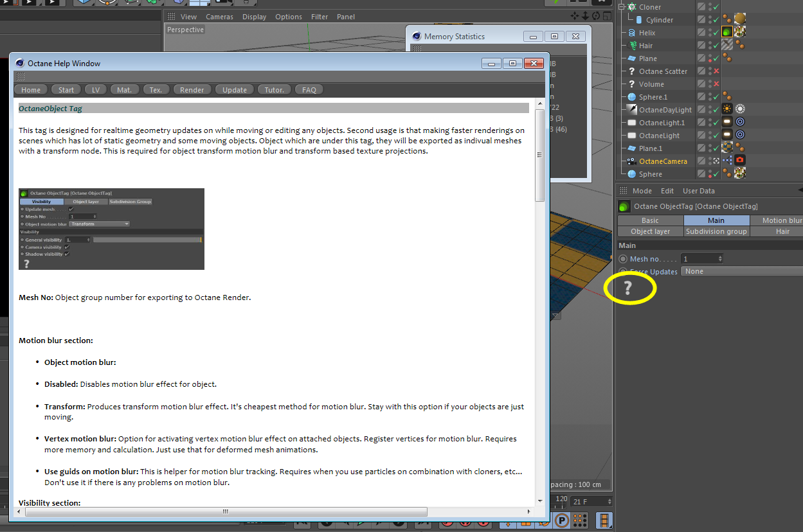Click the Render button in Octane Help
The width and height of the screenshot is (803, 532).
pos(192,90)
